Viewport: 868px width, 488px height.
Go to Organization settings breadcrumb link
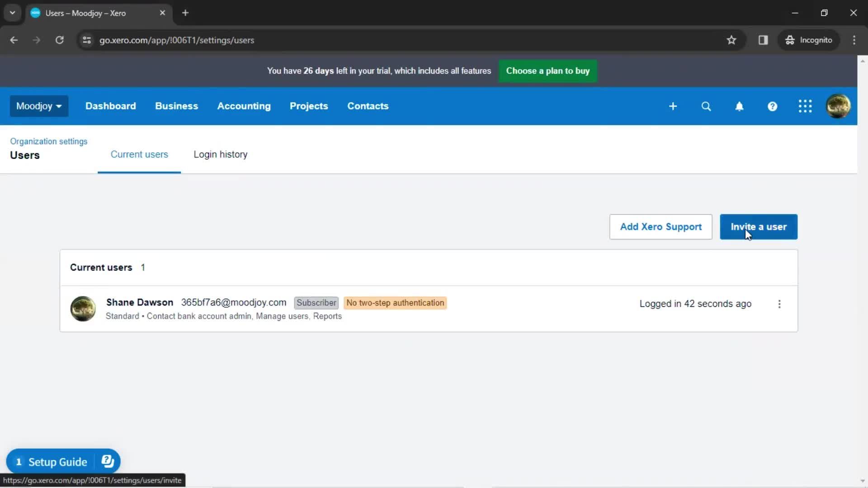49,141
